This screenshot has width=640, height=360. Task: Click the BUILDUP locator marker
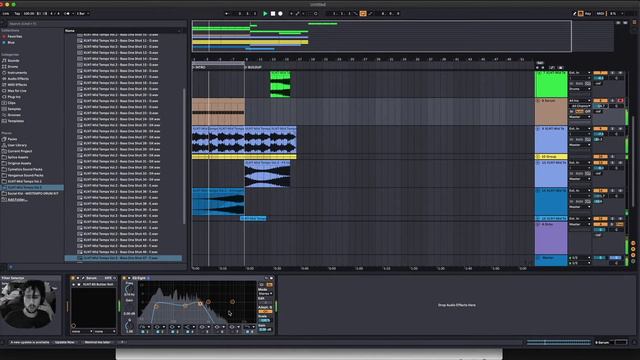[x=253, y=67]
